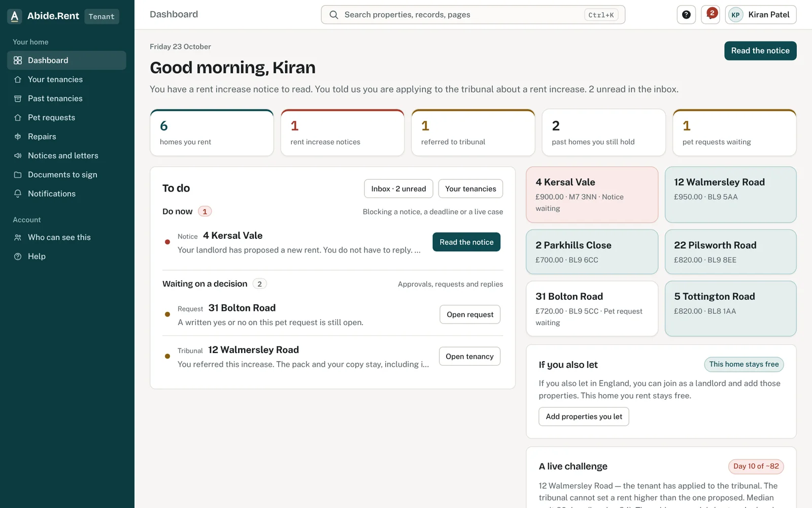Open the 4 Kersal Vale property card
This screenshot has height=508, width=812.
(x=592, y=195)
